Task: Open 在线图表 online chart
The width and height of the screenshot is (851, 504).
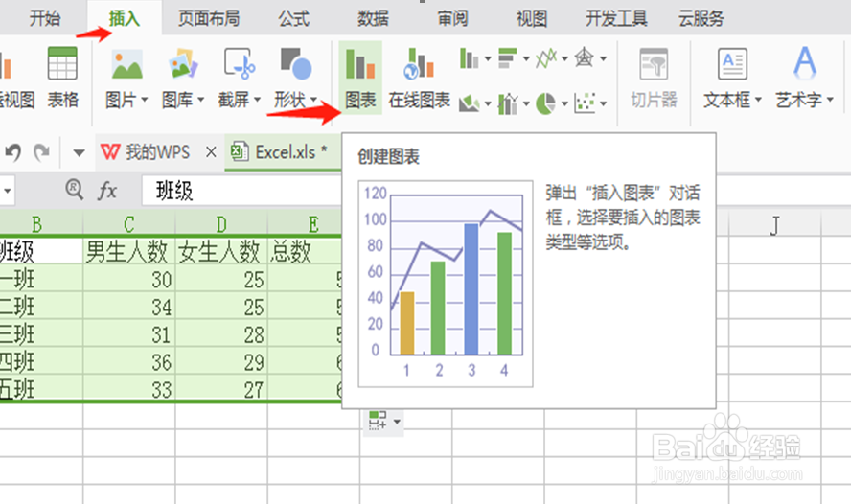Action: (419, 77)
